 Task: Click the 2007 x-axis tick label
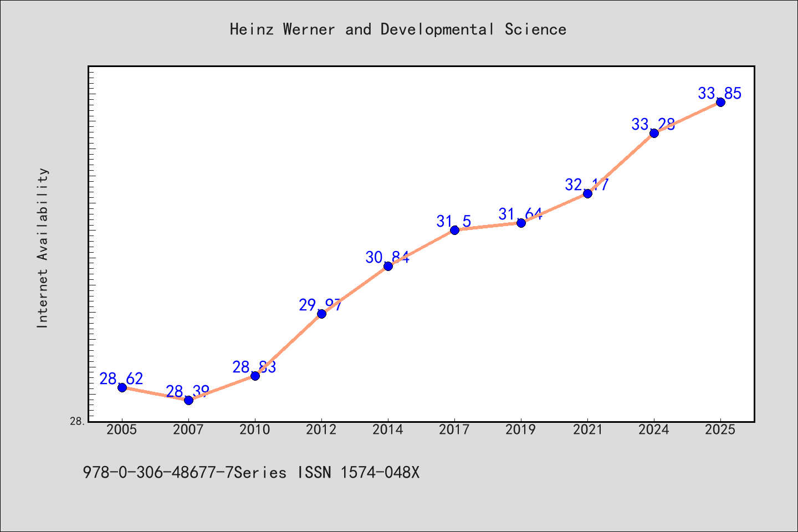pos(188,429)
